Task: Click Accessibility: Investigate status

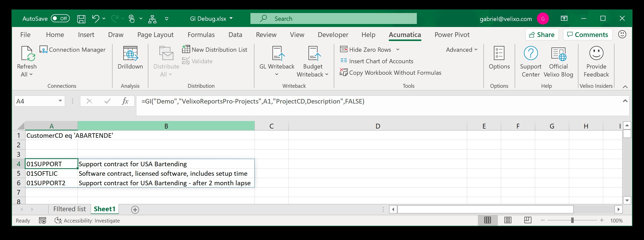Action: [87, 220]
